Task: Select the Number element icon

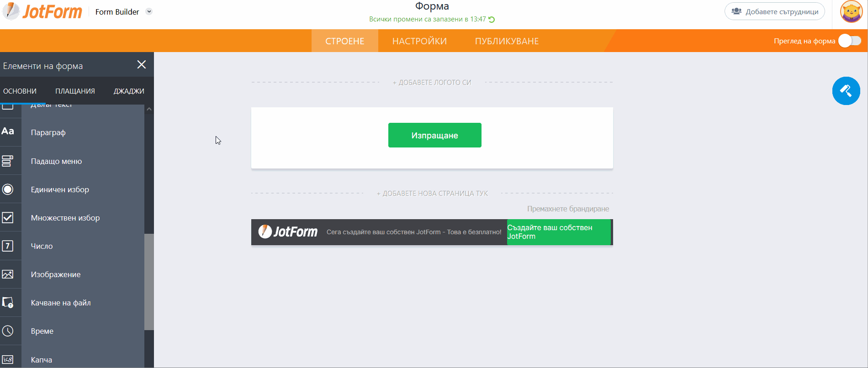Action: pos(8,246)
